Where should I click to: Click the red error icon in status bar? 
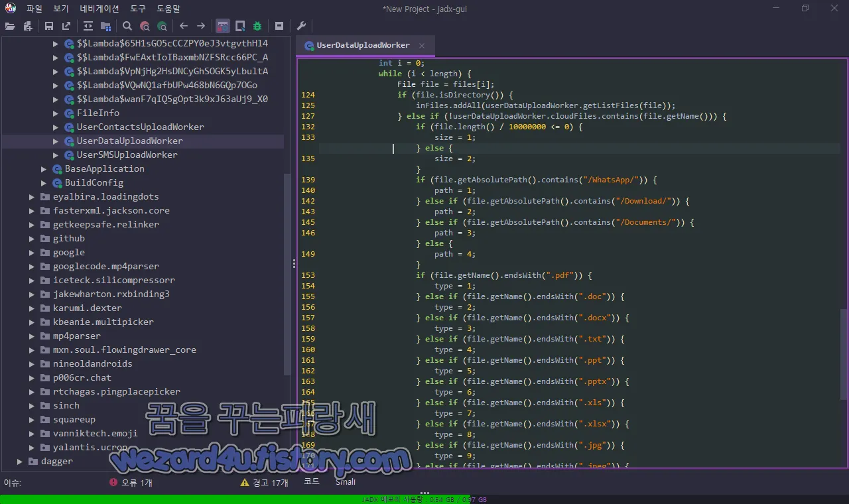tap(113, 483)
